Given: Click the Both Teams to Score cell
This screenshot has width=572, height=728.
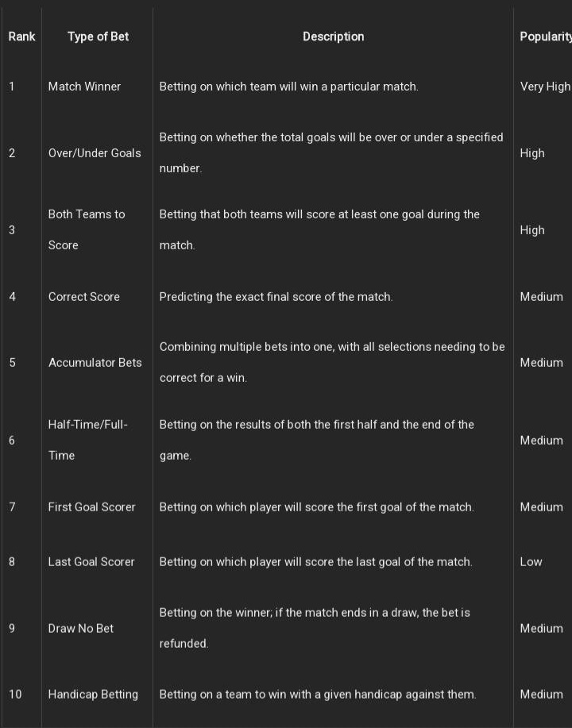Looking at the screenshot, I should click(x=87, y=229).
